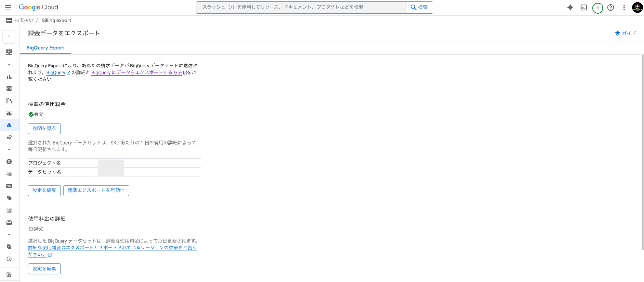Open Gemini AI assistant sparkle icon
Screen dimensions: 644x282
coord(570,7)
